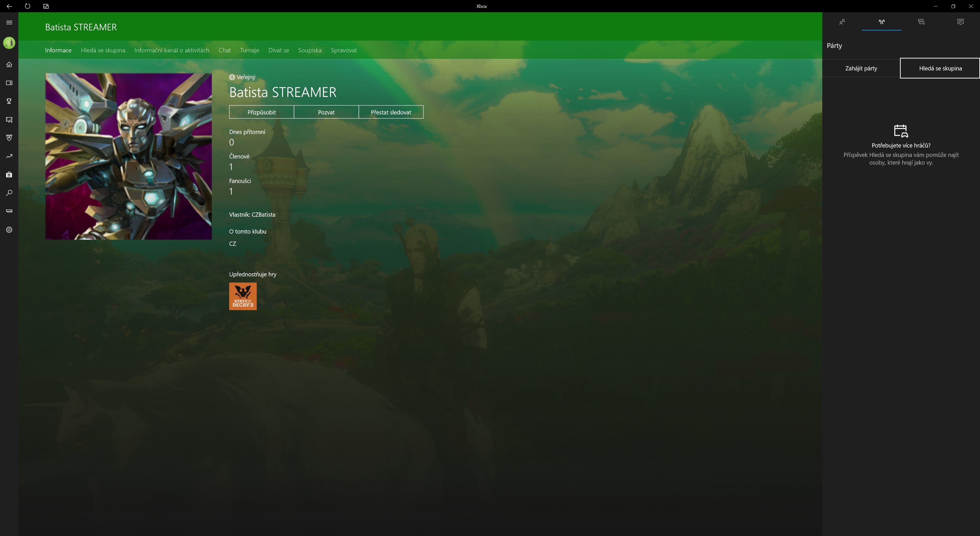Click the Přizpůsobit button

point(261,112)
